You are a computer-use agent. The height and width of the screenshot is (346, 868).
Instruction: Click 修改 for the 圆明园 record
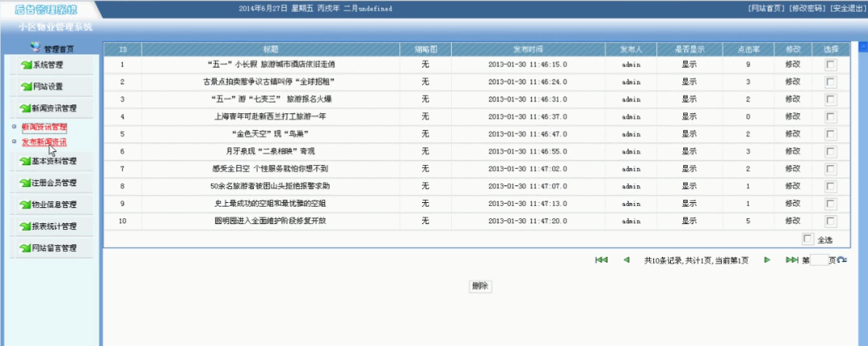click(x=792, y=221)
